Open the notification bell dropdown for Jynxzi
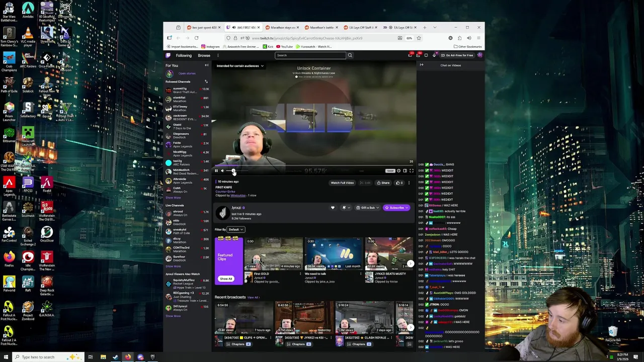 point(346,208)
